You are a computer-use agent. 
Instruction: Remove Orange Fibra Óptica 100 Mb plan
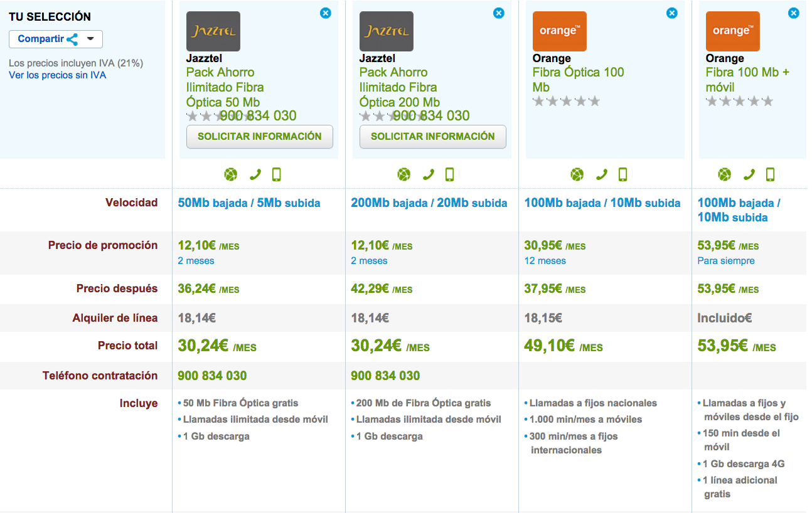coord(672,13)
